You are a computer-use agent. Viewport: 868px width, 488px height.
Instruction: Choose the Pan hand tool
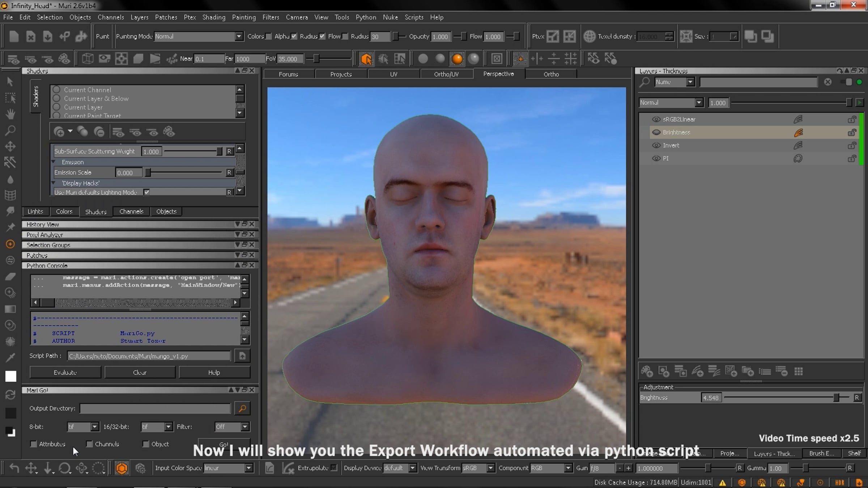tap(10, 114)
